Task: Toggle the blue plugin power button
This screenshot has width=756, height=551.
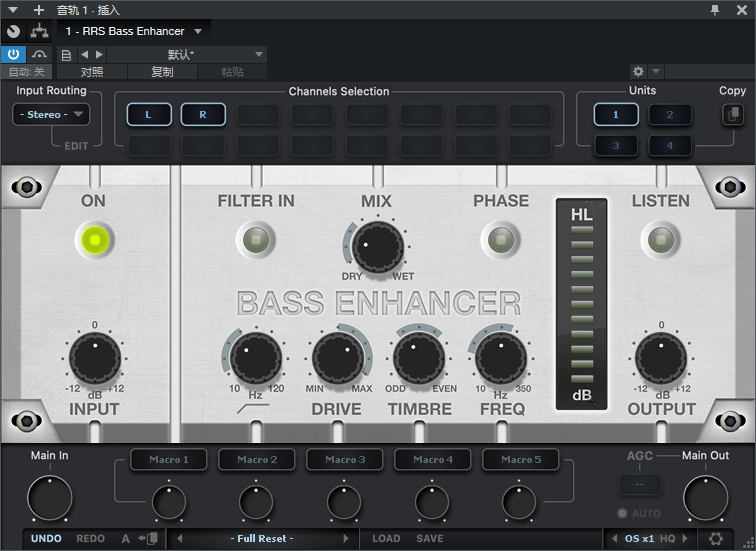Action: [13, 54]
